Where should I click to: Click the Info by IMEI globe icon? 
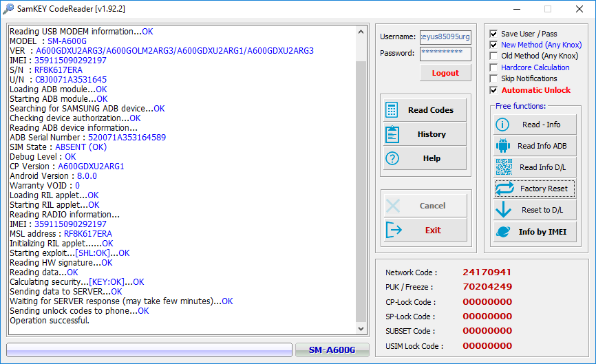(x=503, y=231)
